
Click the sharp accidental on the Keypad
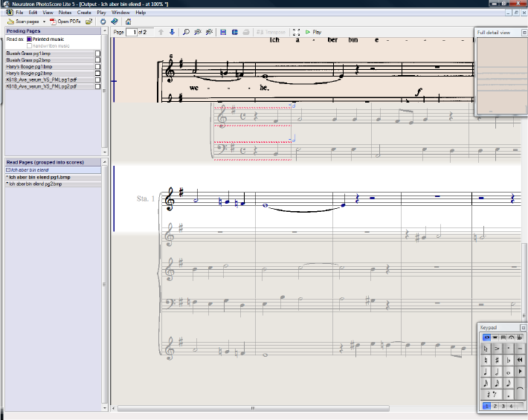point(498,360)
